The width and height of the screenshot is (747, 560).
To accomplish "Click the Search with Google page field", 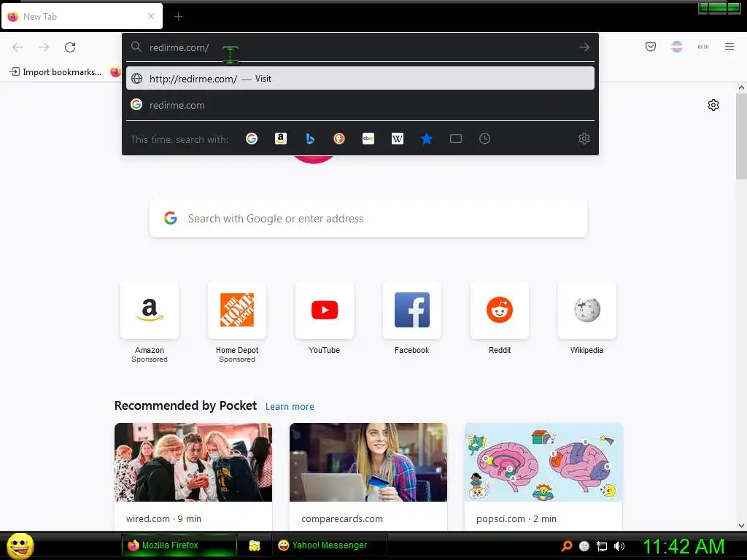I will pos(368,219).
